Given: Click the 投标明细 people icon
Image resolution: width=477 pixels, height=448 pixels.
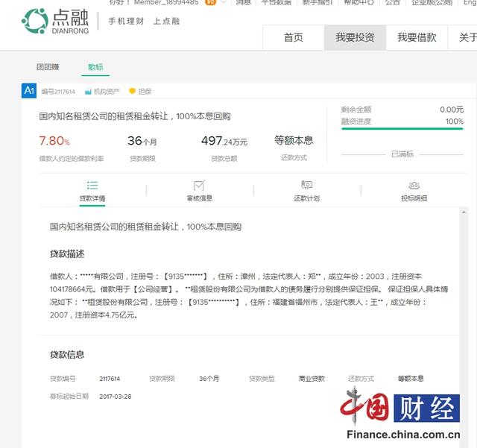Looking at the screenshot, I should coord(414,185).
